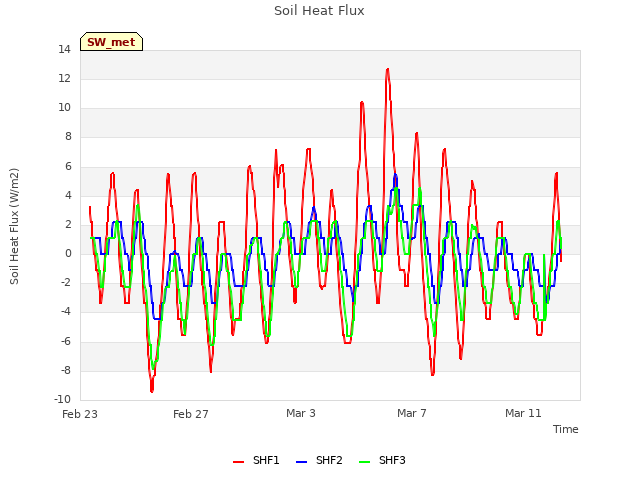Toggle SHF3 series in legend
Image resolution: width=640 pixels, height=480 pixels.
point(382,461)
